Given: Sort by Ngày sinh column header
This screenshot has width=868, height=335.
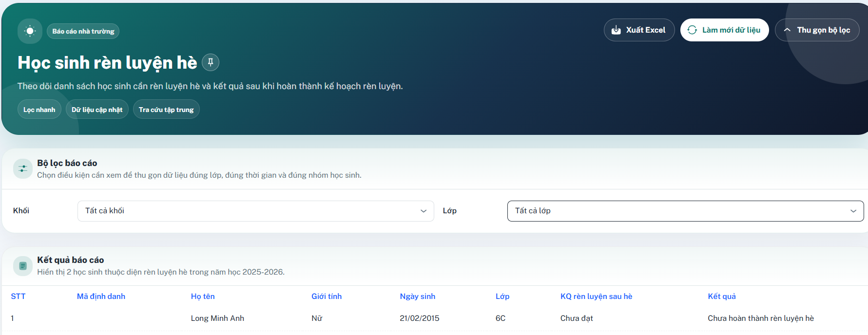Looking at the screenshot, I should tap(418, 296).
